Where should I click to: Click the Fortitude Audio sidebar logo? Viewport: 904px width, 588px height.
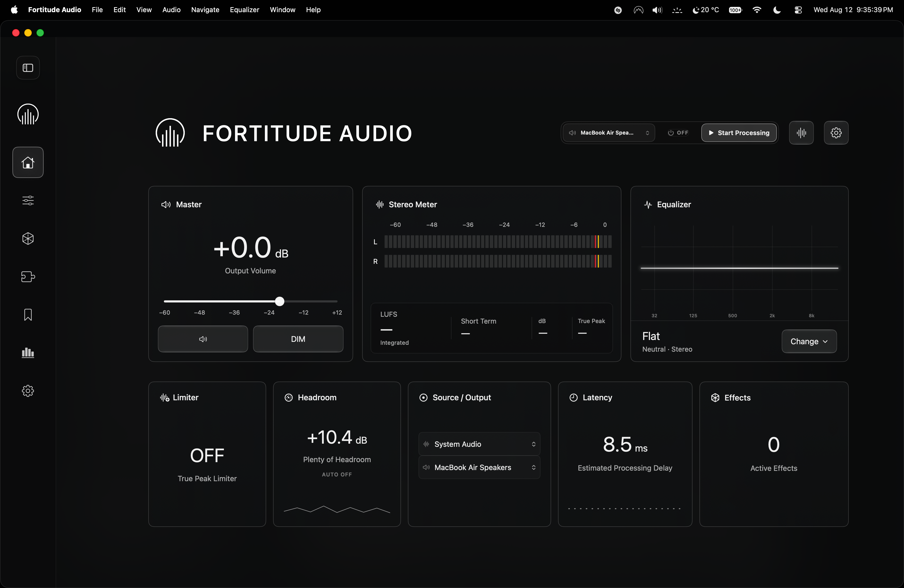coord(28,114)
